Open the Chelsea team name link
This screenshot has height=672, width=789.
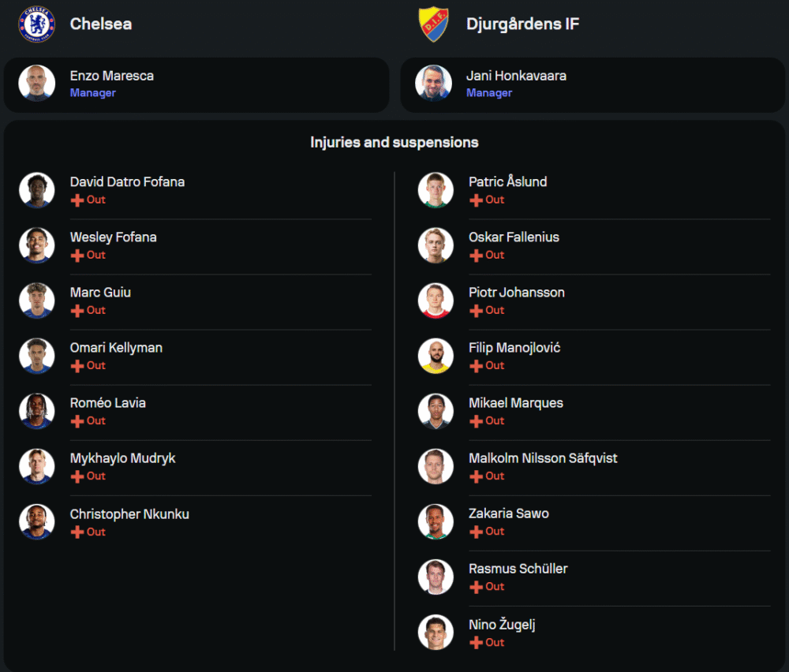(x=101, y=24)
